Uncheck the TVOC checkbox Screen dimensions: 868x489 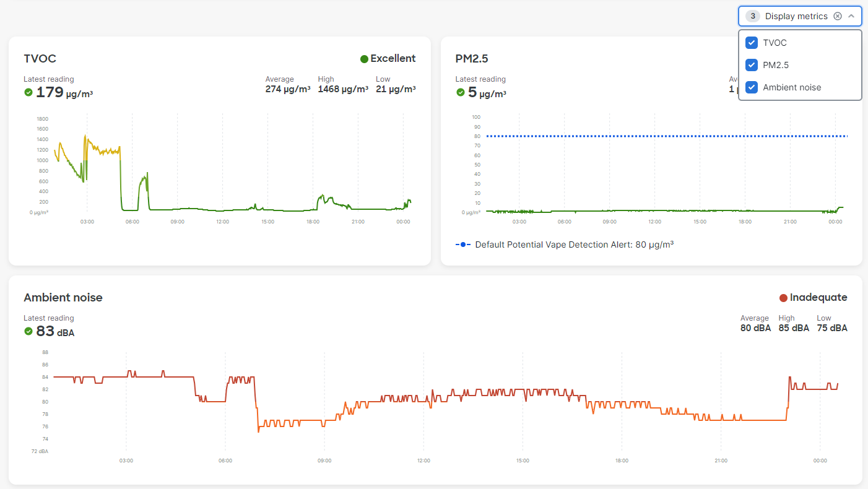tap(751, 43)
